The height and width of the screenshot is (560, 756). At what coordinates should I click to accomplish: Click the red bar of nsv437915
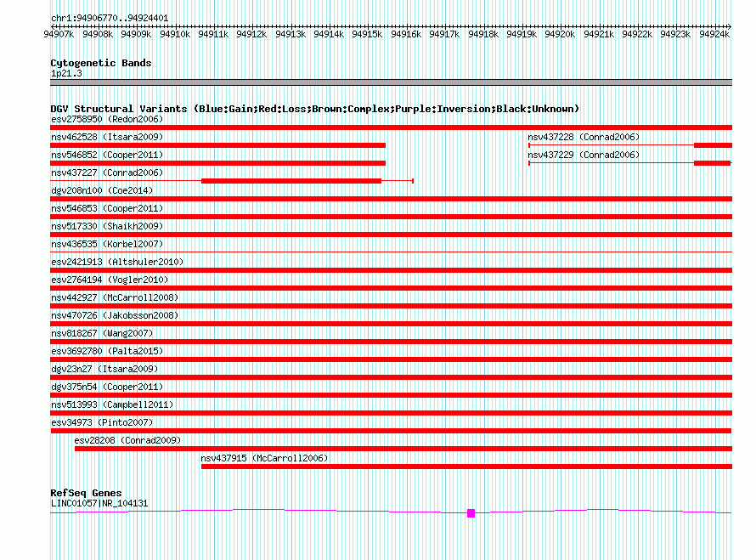pos(466,467)
